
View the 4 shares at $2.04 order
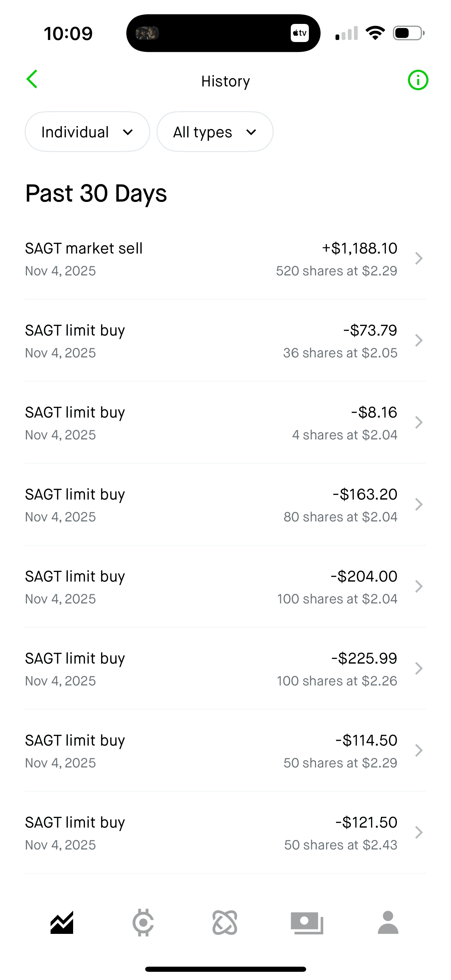pyautogui.click(x=225, y=423)
